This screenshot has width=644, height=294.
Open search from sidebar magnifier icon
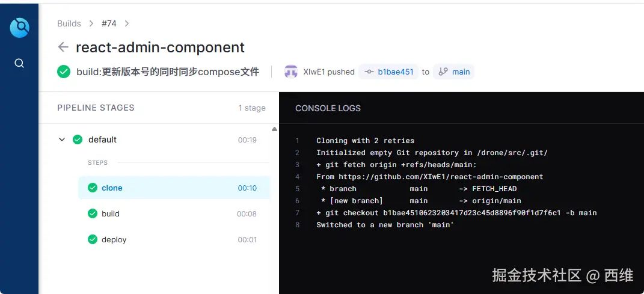coord(19,63)
